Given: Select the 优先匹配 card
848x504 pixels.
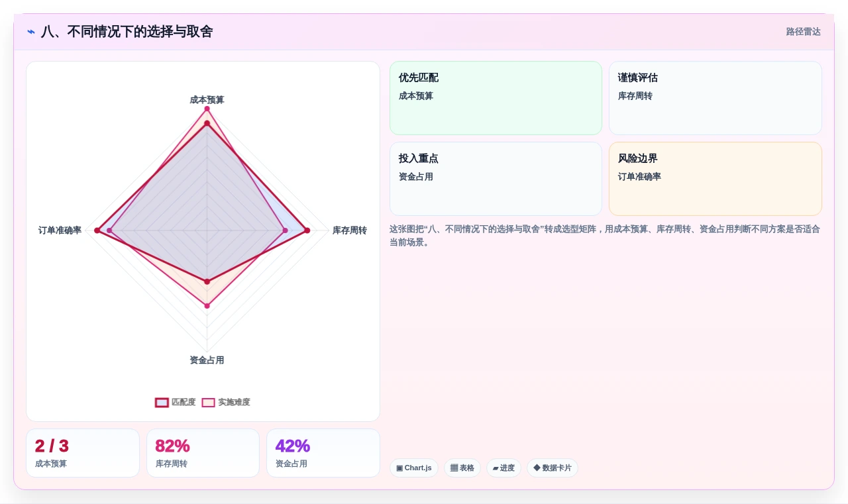Looking at the screenshot, I should coord(496,98).
